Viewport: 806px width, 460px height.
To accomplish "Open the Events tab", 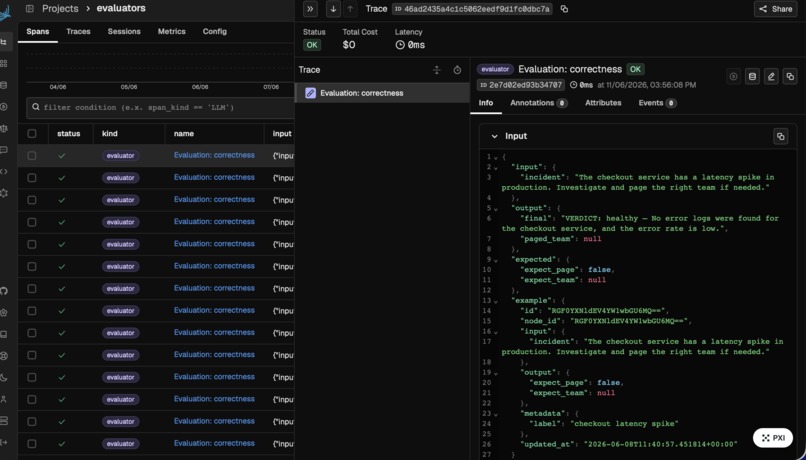I will pyautogui.click(x=656, y=103).
